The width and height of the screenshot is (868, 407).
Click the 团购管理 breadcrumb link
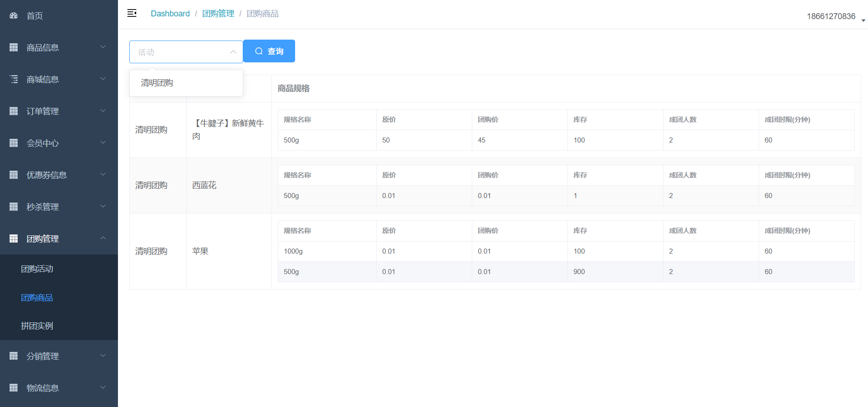(x=218, y=14)
